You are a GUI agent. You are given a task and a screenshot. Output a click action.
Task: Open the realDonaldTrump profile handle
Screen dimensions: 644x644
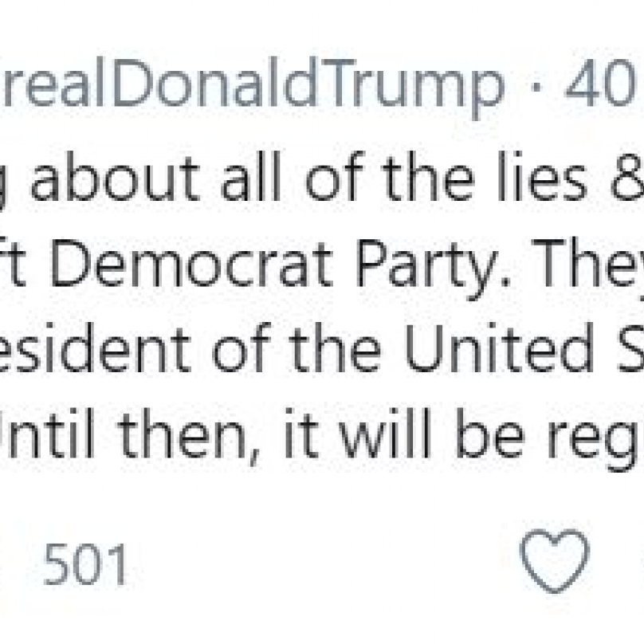tap(253, 85)
